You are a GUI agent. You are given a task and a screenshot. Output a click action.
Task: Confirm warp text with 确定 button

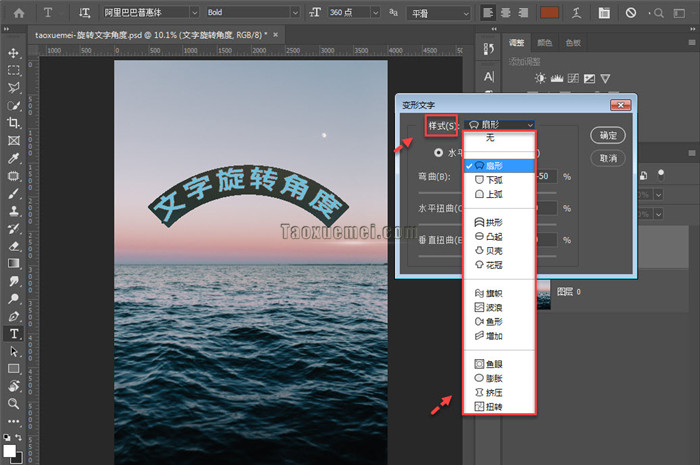(608, 135)
